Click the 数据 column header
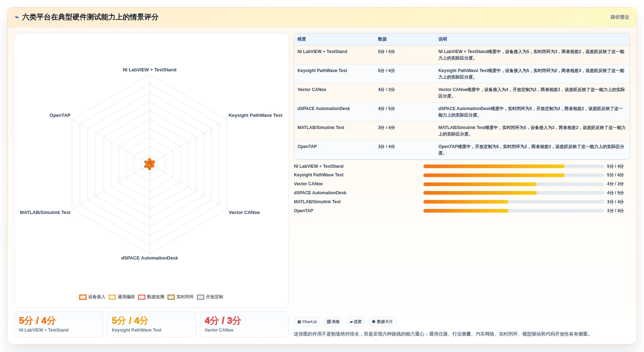This screenshot has height=352, width=644. (382, 39)
